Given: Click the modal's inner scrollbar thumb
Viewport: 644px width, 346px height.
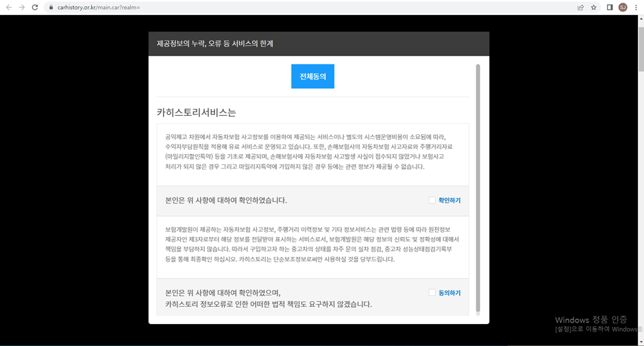Looking at the screenshot, I should [x=478, y=188].
